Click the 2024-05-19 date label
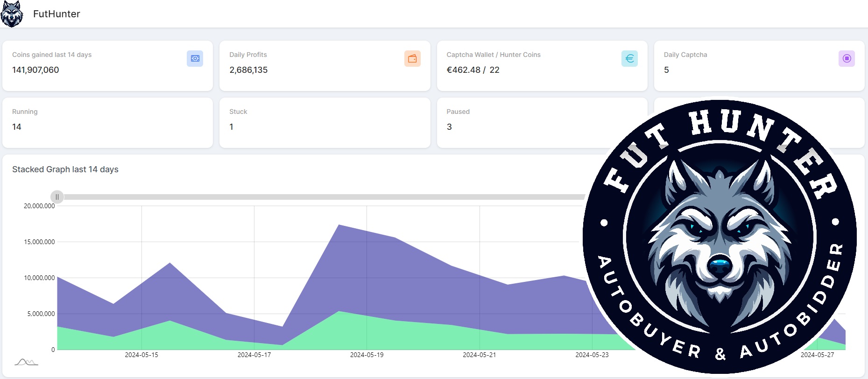868x379 pixels. 367,355
